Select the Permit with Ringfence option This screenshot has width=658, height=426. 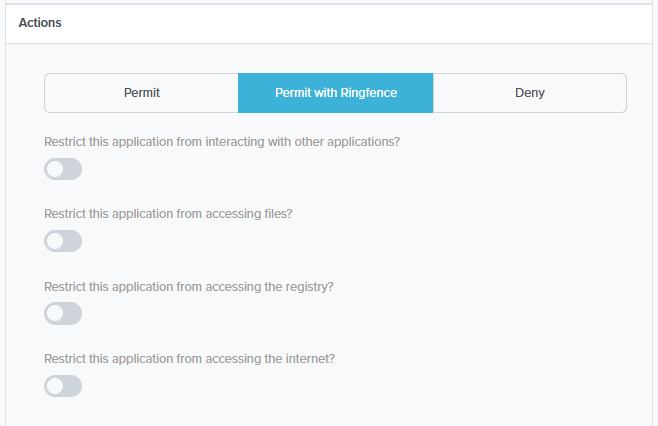click(x=336, y=93)
